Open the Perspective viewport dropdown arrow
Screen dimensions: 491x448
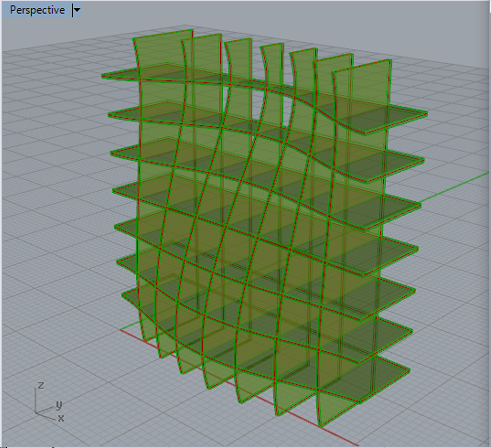(x=77, y=10)
